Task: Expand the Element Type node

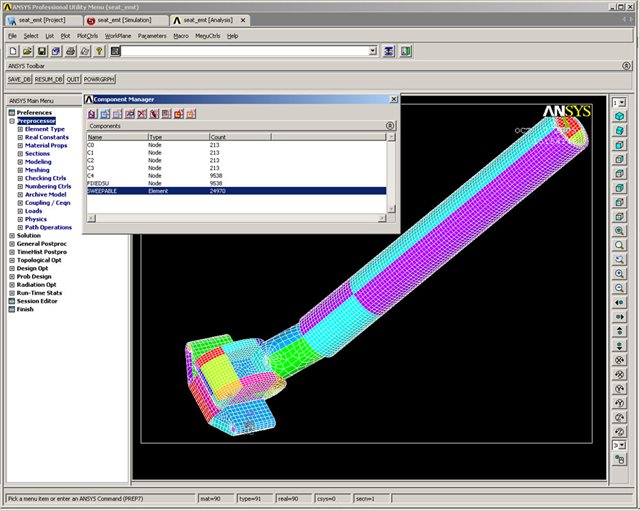Action: coord(20,129)
